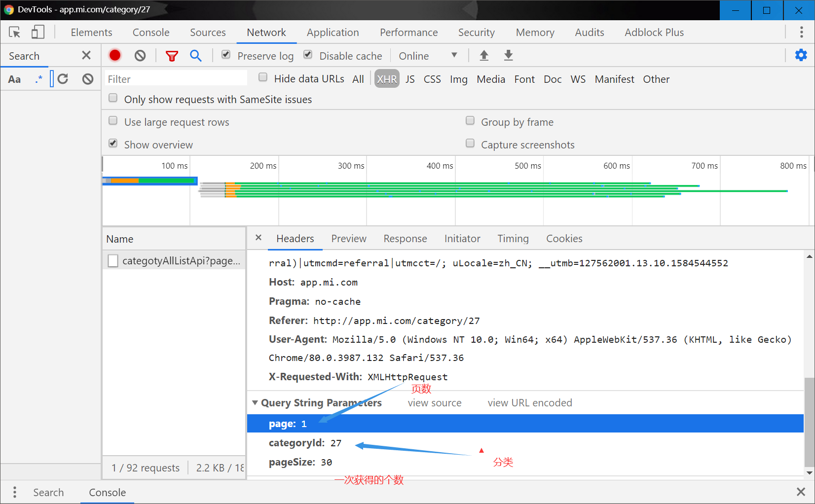Viewport: 815px width, 504px height.
Task: Open the drawer three-dot menu
Action: coord(15,492)
